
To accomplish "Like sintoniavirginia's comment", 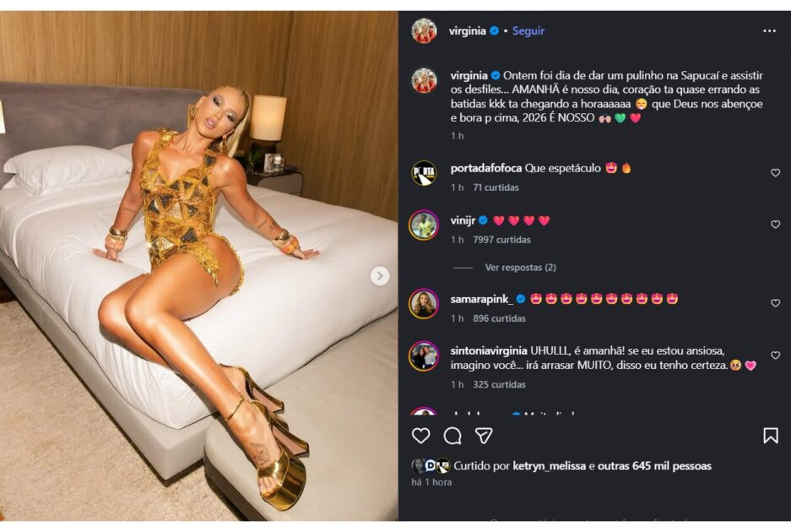I will pyautogui.click(x=775, y=356).
